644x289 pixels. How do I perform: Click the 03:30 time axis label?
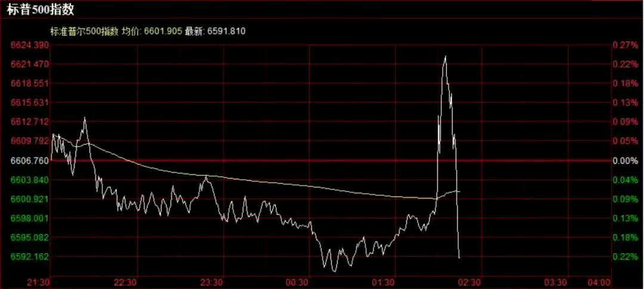557,282
